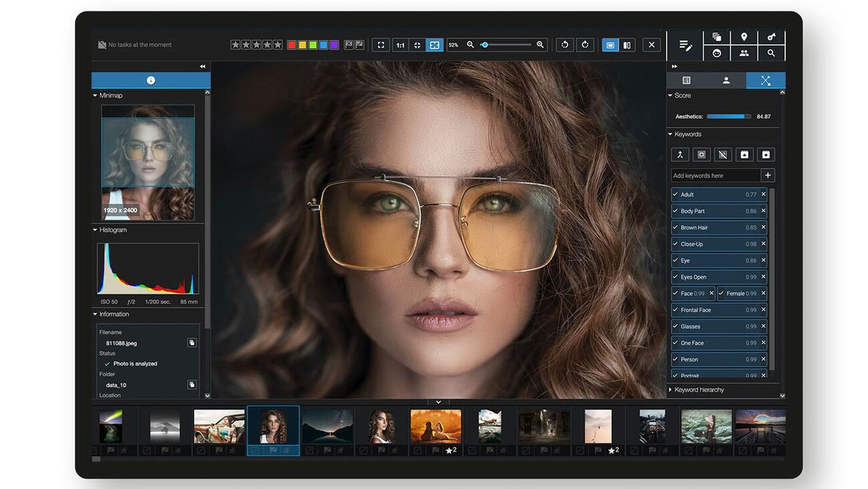Image resolution: width=868 pixels, height=489 pixels.
Task: Collapse the Score section
Action: 670,95
